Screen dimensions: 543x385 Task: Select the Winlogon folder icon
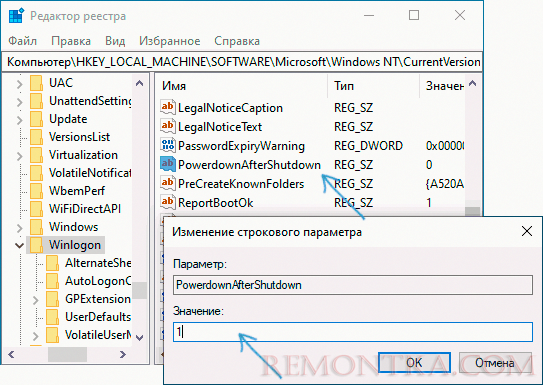click(x=36, y=245)
